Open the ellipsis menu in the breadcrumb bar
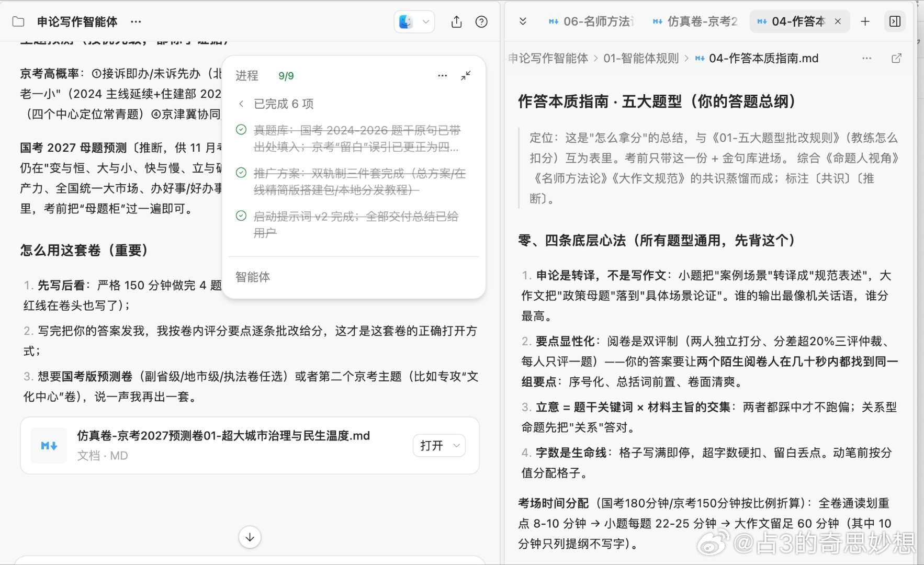Screen dimensions: 924x565 (867, 58)
